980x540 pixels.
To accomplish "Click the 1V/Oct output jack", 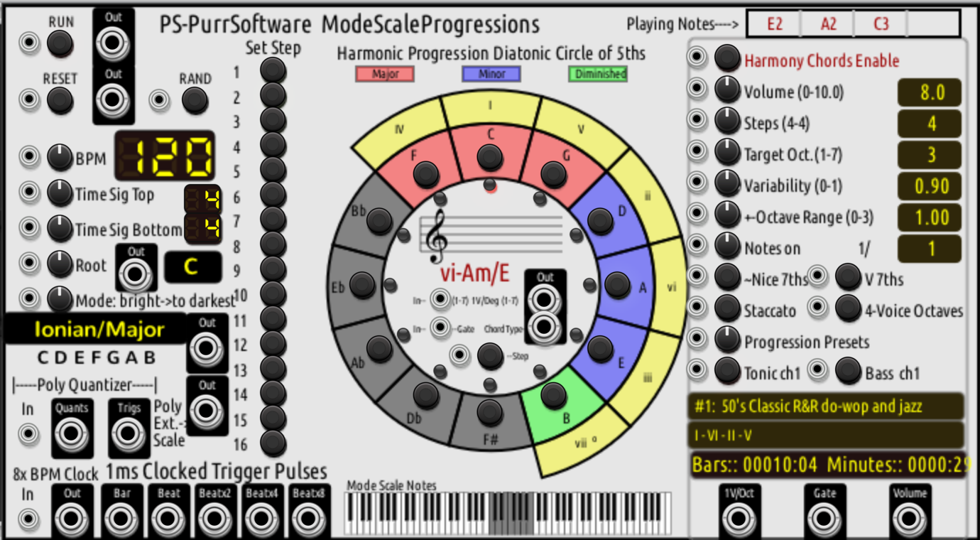I will point(739,519).
